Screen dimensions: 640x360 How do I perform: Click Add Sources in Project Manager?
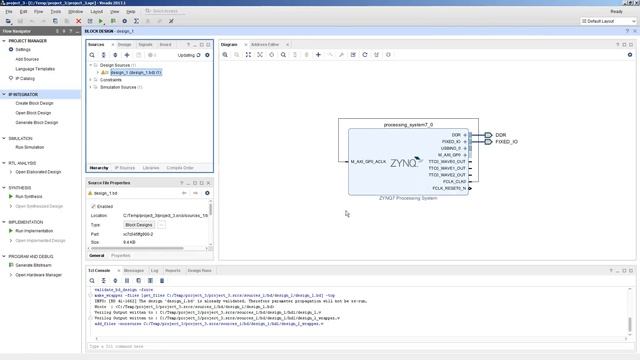27,59
